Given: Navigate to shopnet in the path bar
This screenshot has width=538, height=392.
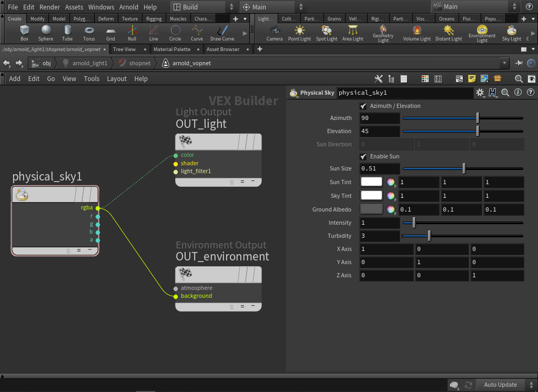Looking at the screenshot, I should tap(135, 63).
